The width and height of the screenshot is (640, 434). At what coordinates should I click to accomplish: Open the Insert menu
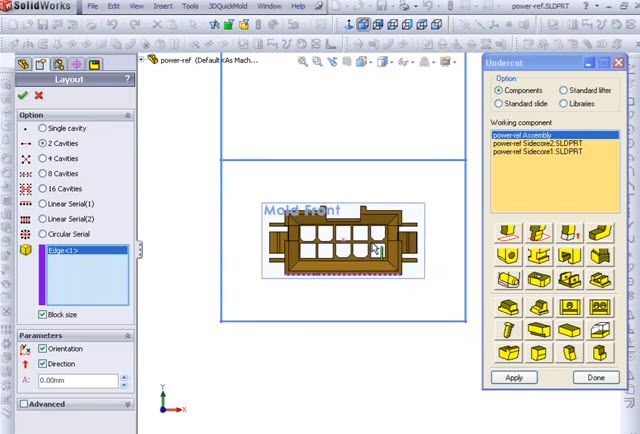tap(163, 6)
